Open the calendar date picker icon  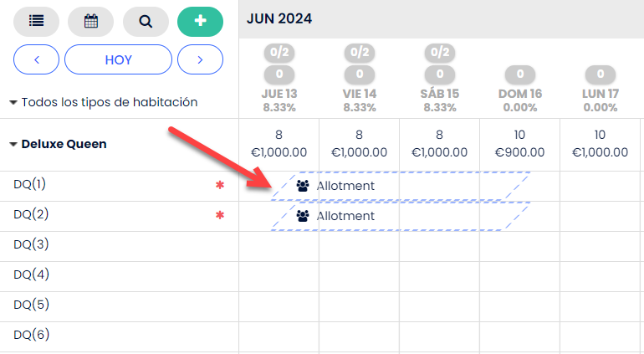(91, 22)
